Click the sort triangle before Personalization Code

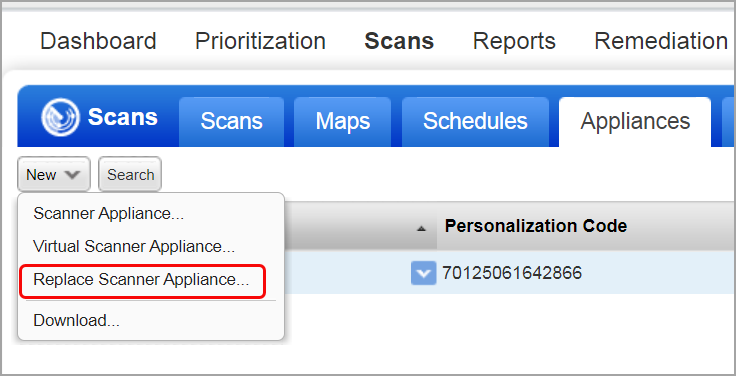(x=422, y=228)
